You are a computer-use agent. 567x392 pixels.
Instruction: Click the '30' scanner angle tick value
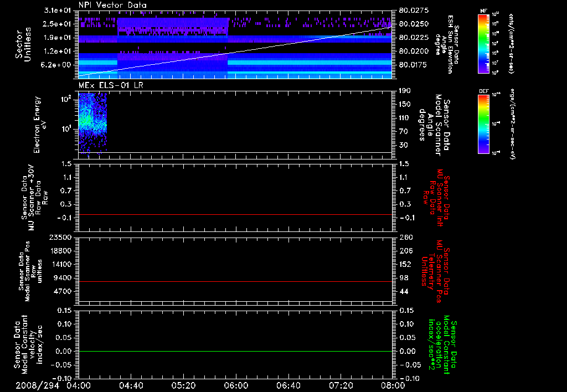[x=403, y=146]
